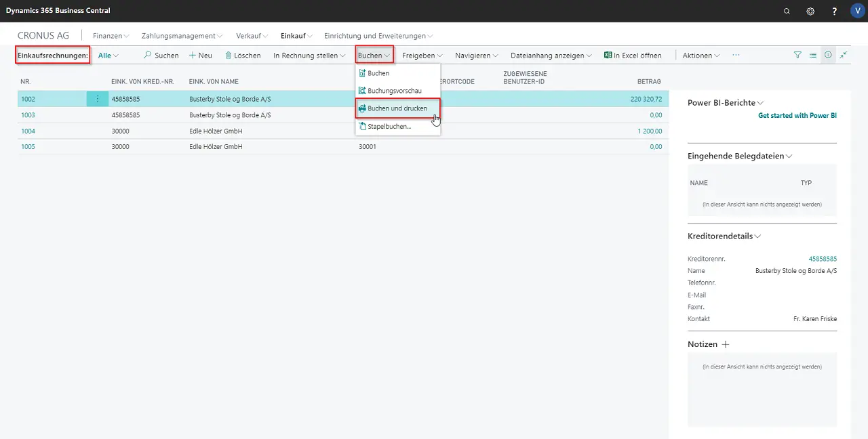The image size is (868, 439).
Task: Open settings gear in top bar
Action: 810,11
